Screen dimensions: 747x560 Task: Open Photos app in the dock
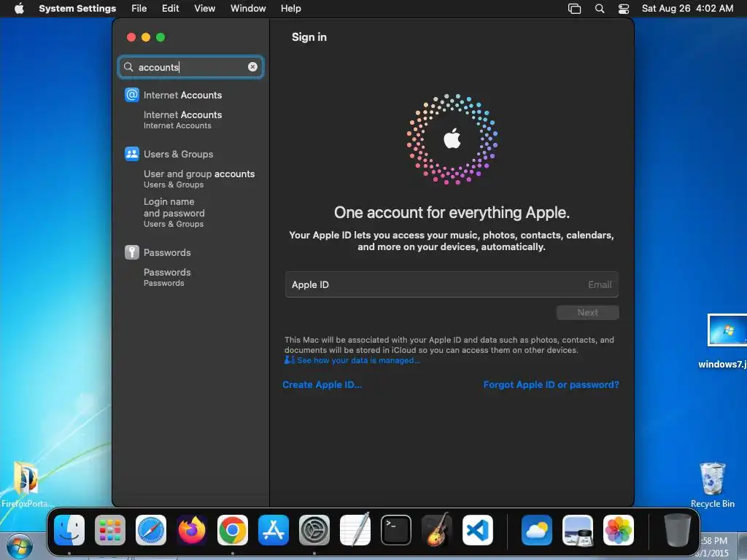[619, 530]
